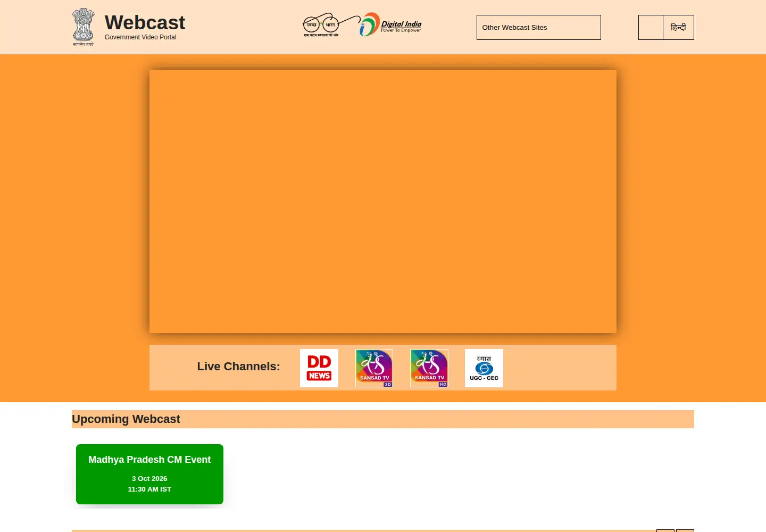Screen dimensions: 766x532
Task: Click the Upcoming Webcast heading
Action: point(126,419)
